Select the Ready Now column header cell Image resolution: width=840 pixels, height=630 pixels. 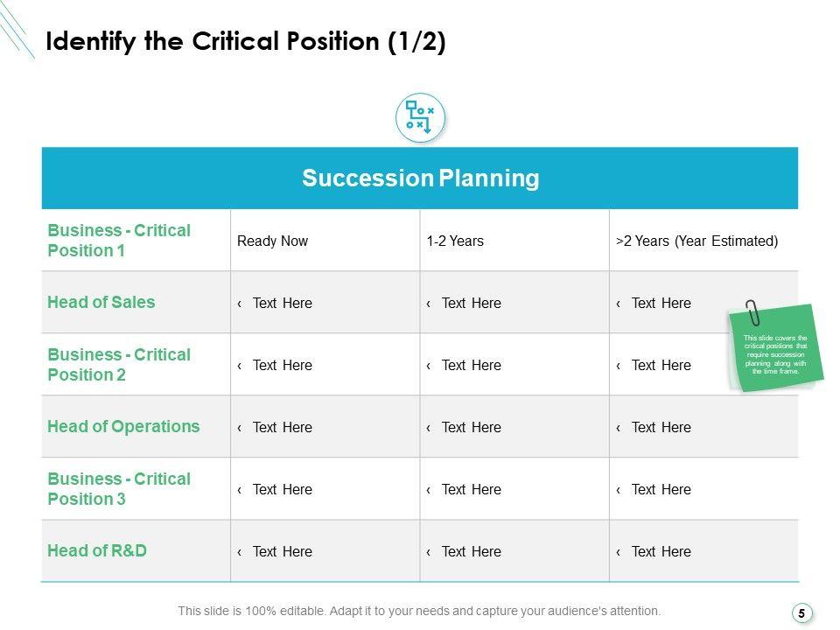click(273, 241)
